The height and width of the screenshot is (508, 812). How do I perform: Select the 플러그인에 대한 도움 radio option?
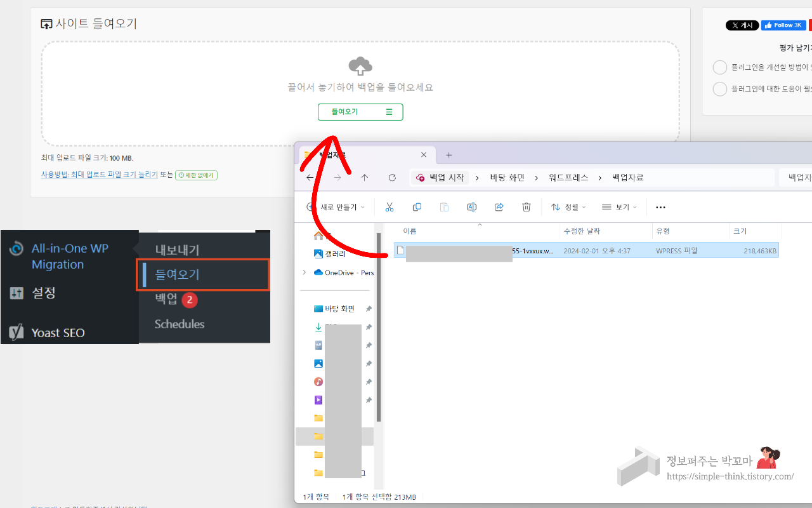(719, 89)
